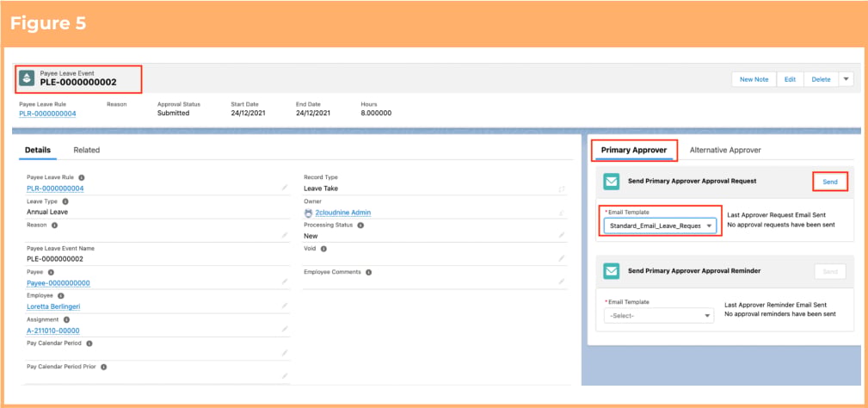Click envelope icon for Approval Reminder

point(611,271)
